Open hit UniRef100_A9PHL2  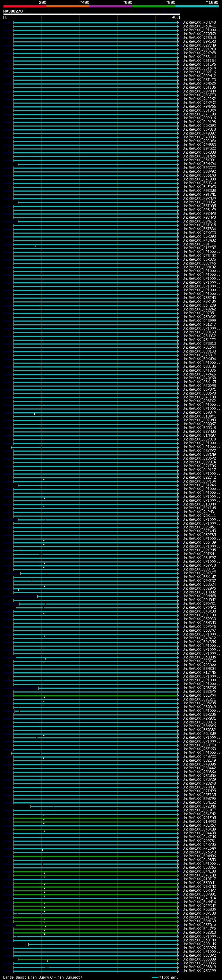pos(199,76)
